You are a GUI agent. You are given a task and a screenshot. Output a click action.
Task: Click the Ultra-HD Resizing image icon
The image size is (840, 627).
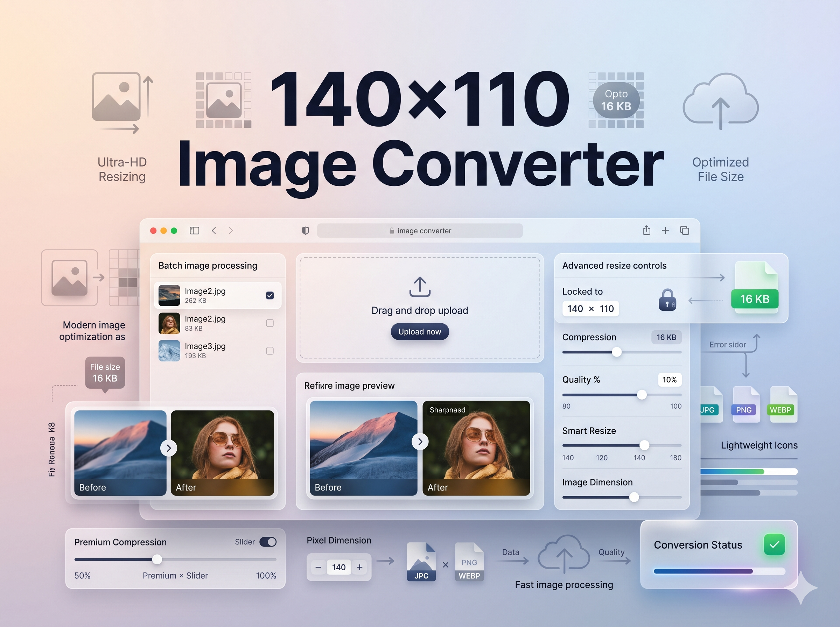pos(122,103)
